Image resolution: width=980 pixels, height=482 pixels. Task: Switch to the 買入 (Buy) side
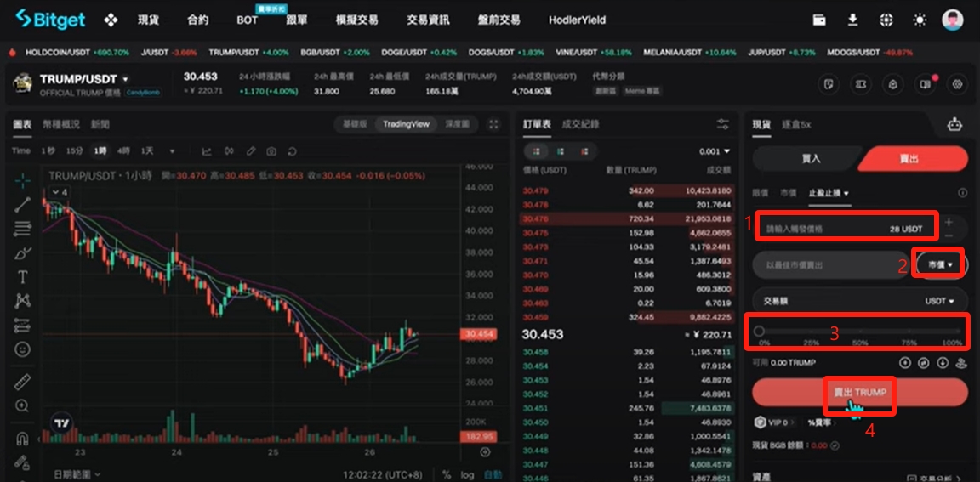tap(811, 159)
